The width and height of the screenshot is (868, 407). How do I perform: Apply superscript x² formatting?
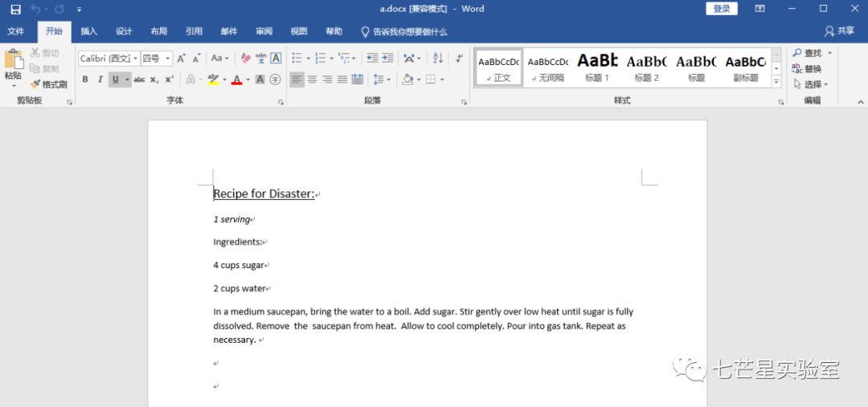point(170,79)
